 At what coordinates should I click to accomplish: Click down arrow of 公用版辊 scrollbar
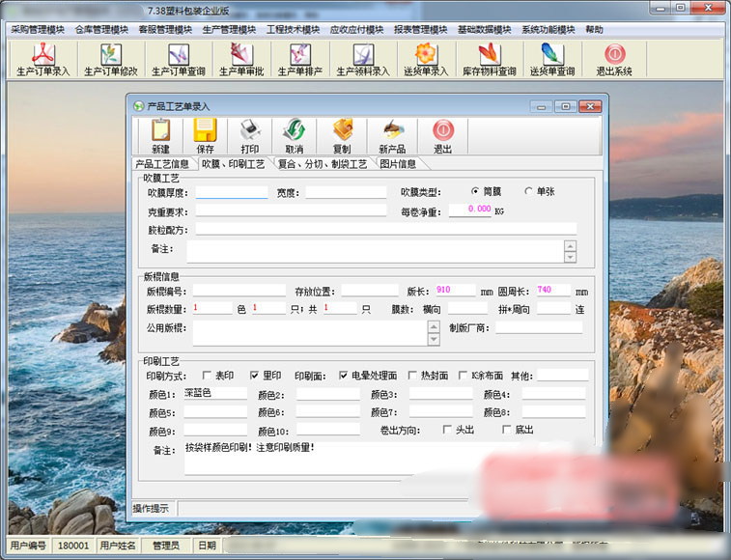coord(434,339)
